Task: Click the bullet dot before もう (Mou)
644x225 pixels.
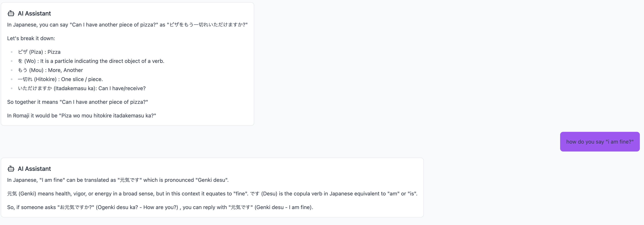Action: point(12,70)
